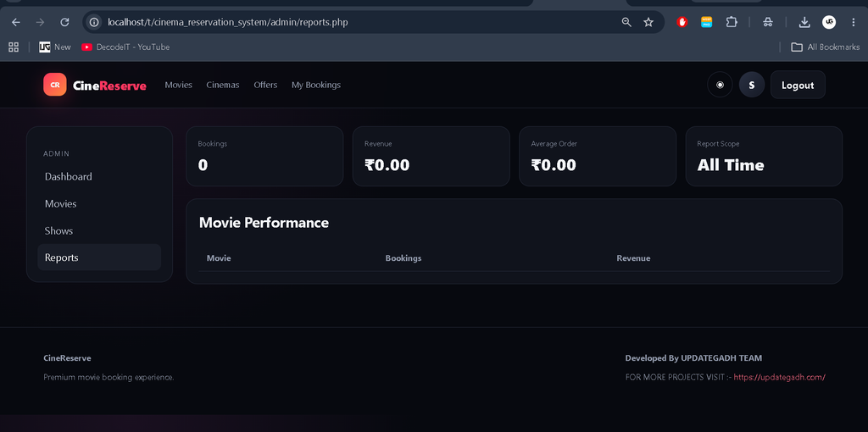Open the Extensions puzzle piece icon
868x432 pixels.
(x=732, y=22)
